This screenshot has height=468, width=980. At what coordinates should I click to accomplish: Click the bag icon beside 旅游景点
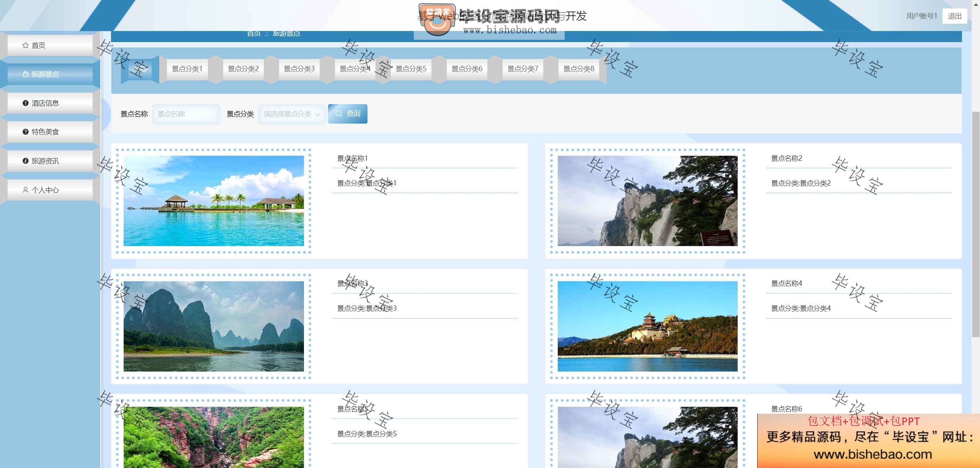26,74
